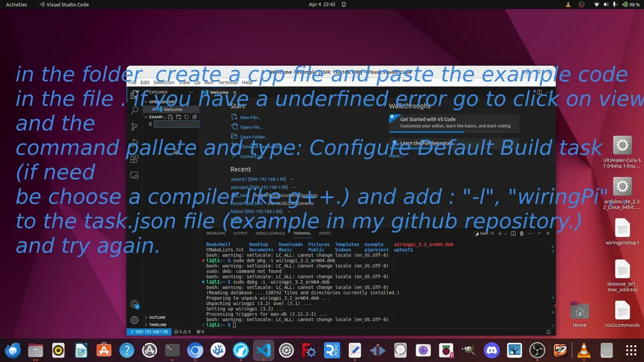644x362 pixels.
Task: Switch to the Output panel tab
Action: (240, 233)
